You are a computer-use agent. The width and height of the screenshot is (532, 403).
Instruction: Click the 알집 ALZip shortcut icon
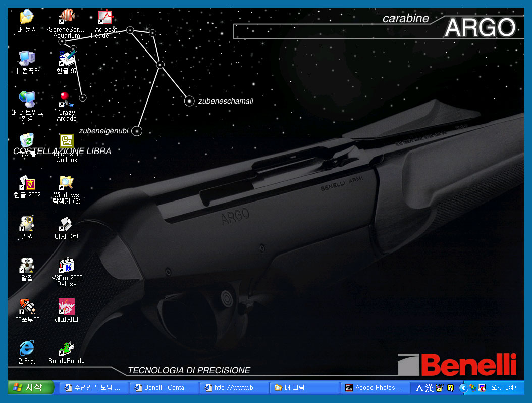point(27,265)
